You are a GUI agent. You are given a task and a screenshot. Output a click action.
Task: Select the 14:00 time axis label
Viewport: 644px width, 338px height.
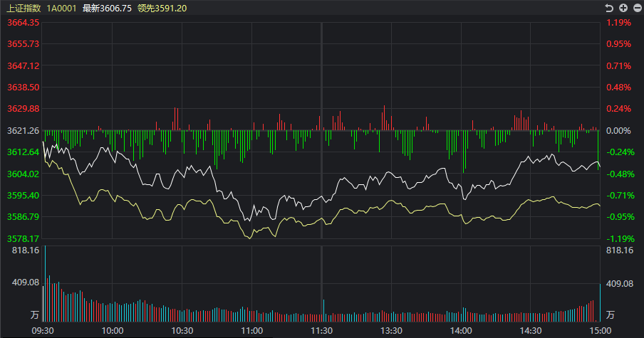point(461,331)
